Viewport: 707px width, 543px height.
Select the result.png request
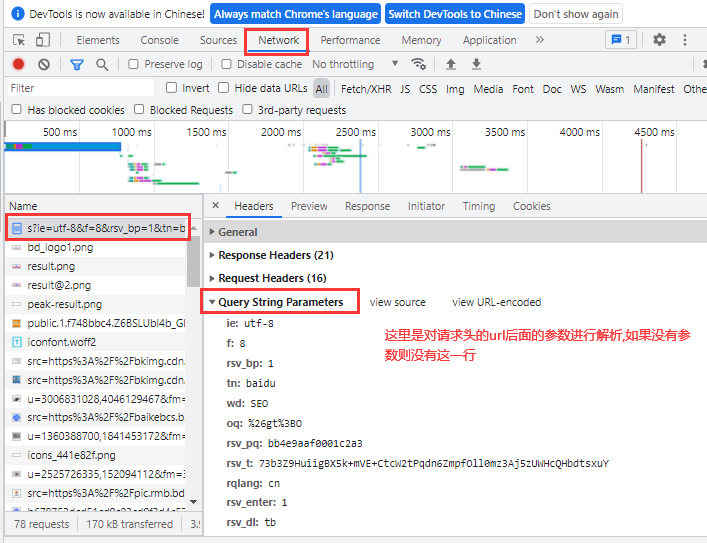pyautogui.click(x=96, y=266)
